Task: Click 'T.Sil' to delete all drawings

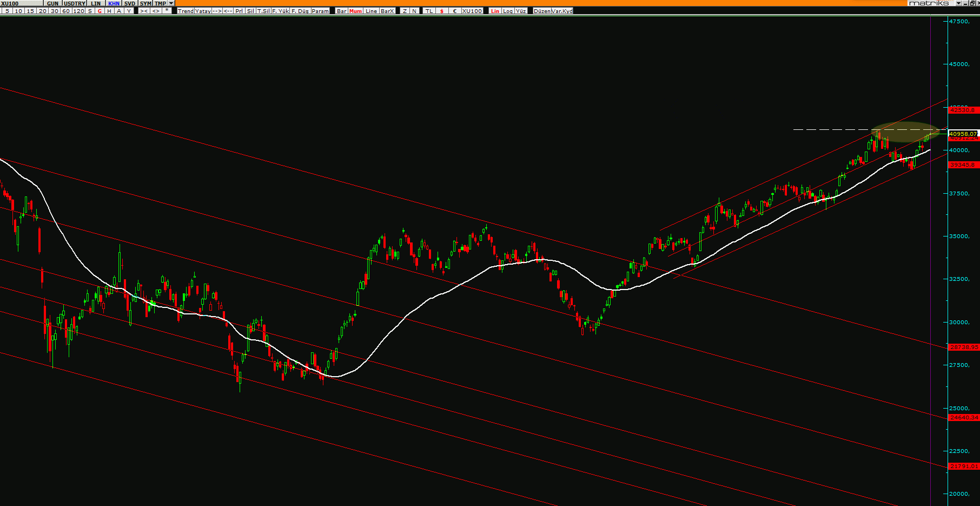Action: (x=263, y=11)
